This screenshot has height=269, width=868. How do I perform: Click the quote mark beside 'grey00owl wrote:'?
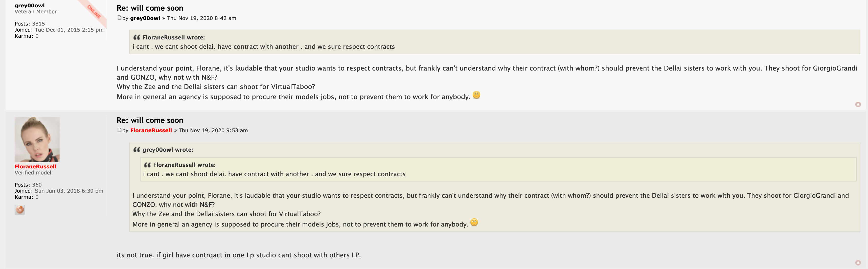[136, 150]
